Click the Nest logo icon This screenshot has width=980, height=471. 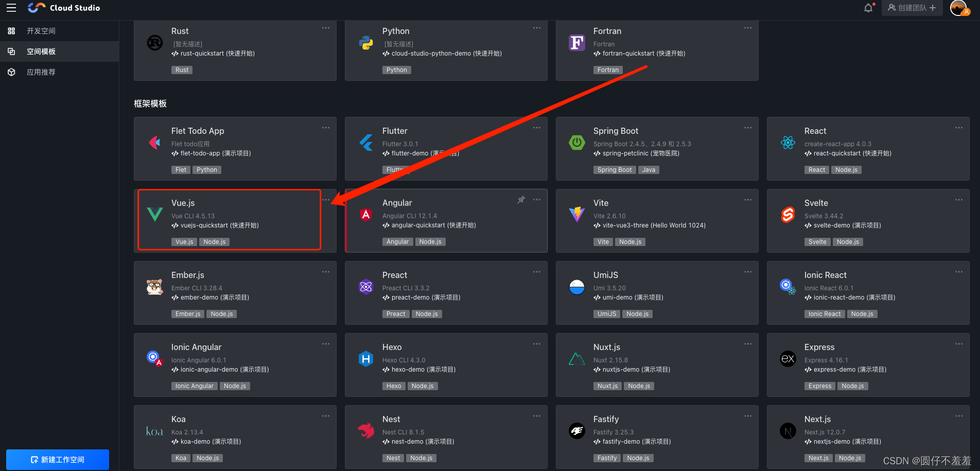[x=366, y=431]
